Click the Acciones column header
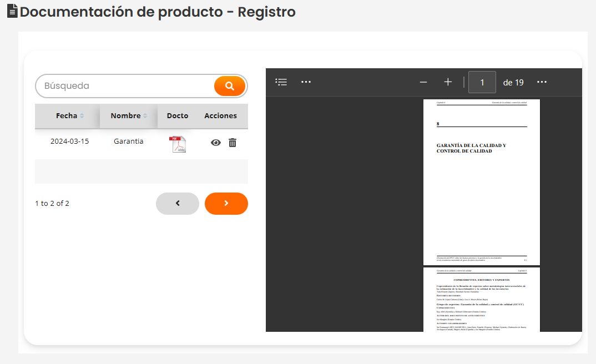 click(x=220, y=116)
